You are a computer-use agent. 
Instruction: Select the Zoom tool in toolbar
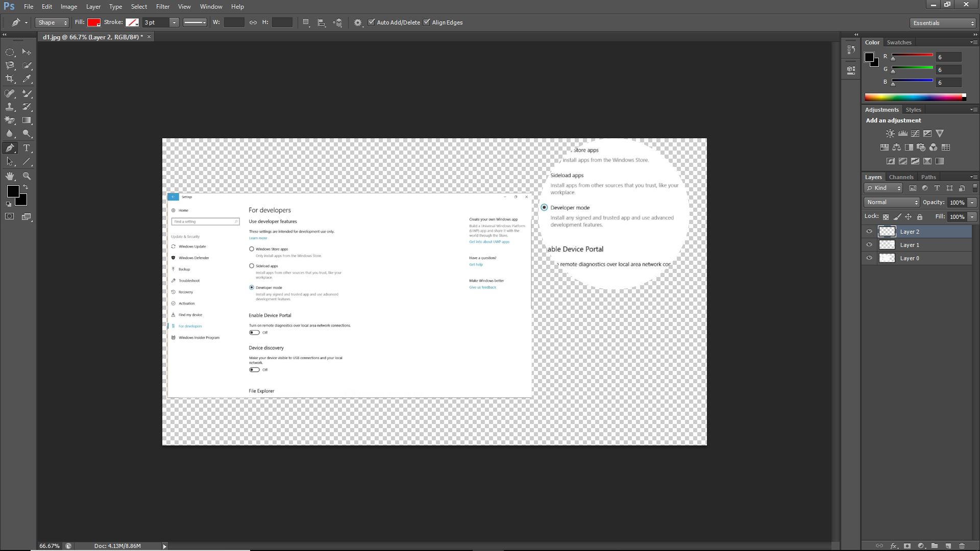coord(27,176)
